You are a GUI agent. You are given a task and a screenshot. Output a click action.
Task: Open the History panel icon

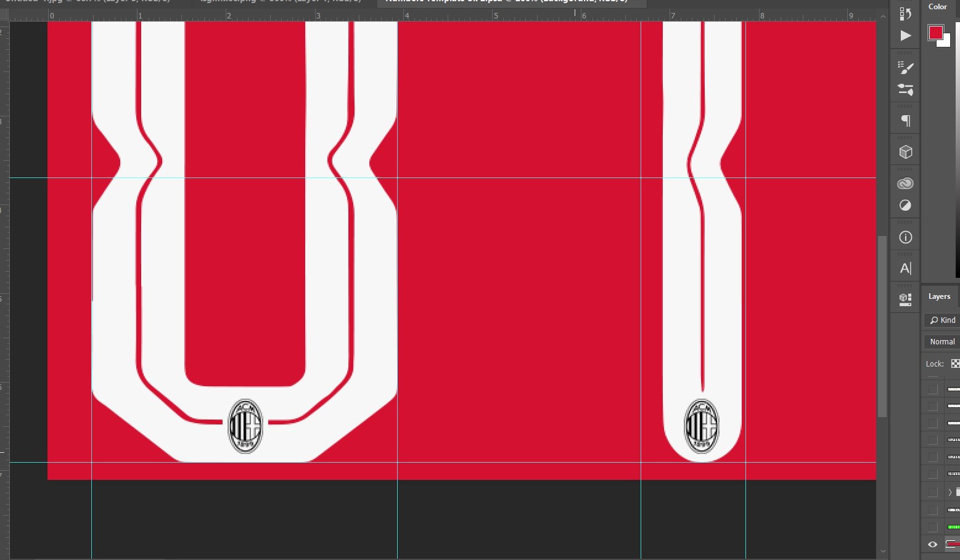click(x=905, y=14)
